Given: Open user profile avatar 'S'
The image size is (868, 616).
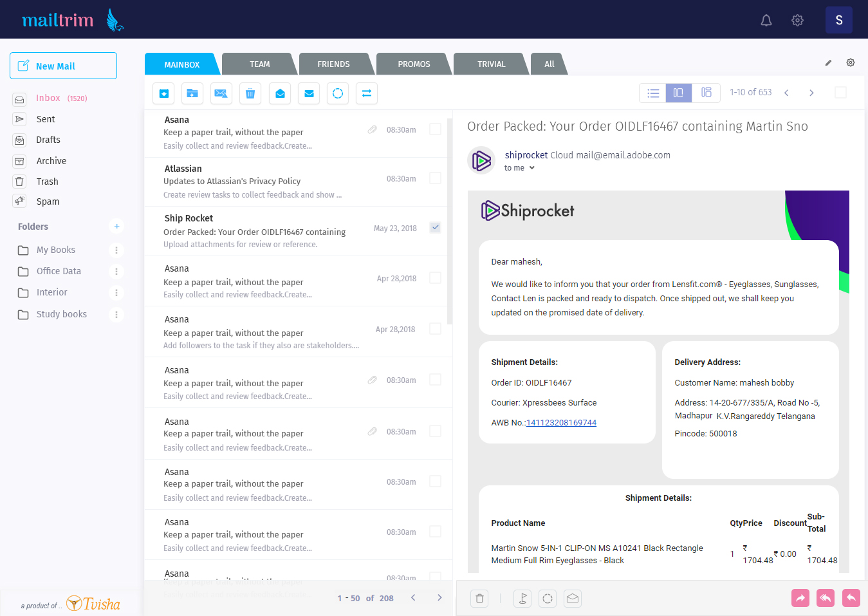Looking at the screenshot, I should [839, 20].
